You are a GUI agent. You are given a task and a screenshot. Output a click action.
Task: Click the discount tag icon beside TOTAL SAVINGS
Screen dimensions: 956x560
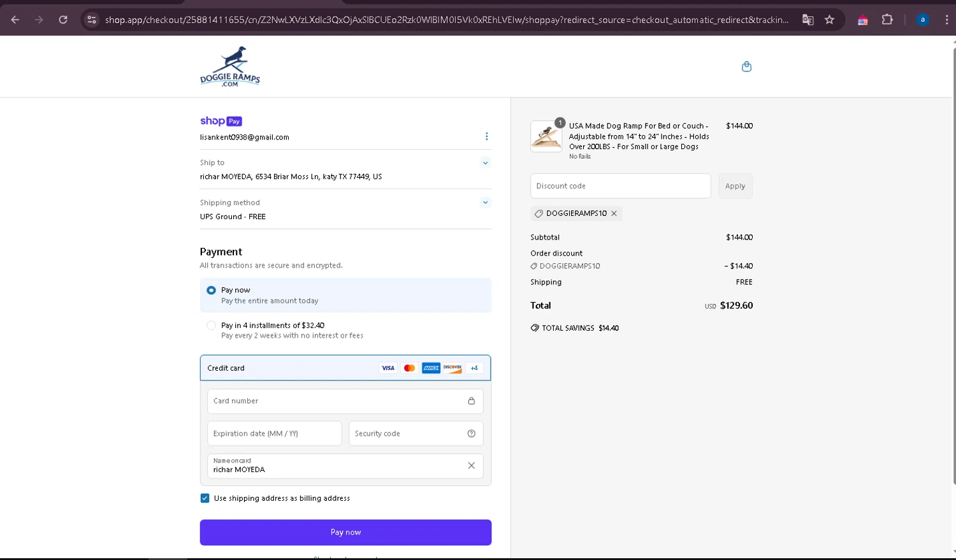pyautogui.click(x=535, y=328)
